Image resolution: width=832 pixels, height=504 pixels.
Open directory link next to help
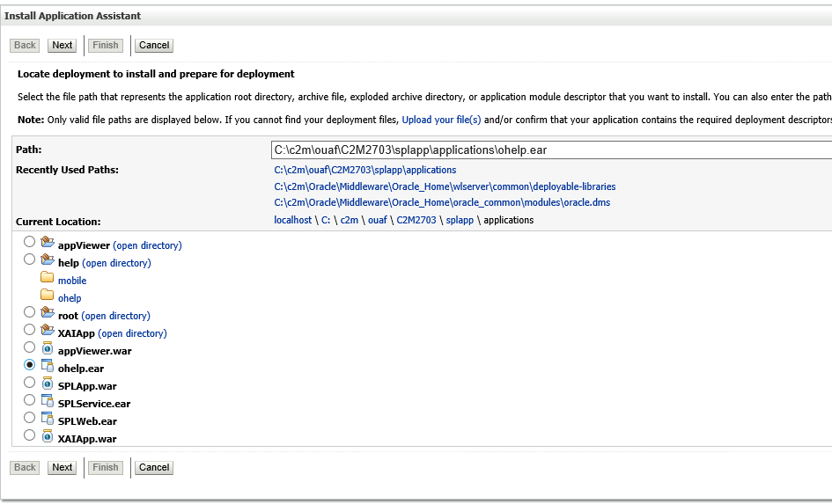click(x=117, y=263)
